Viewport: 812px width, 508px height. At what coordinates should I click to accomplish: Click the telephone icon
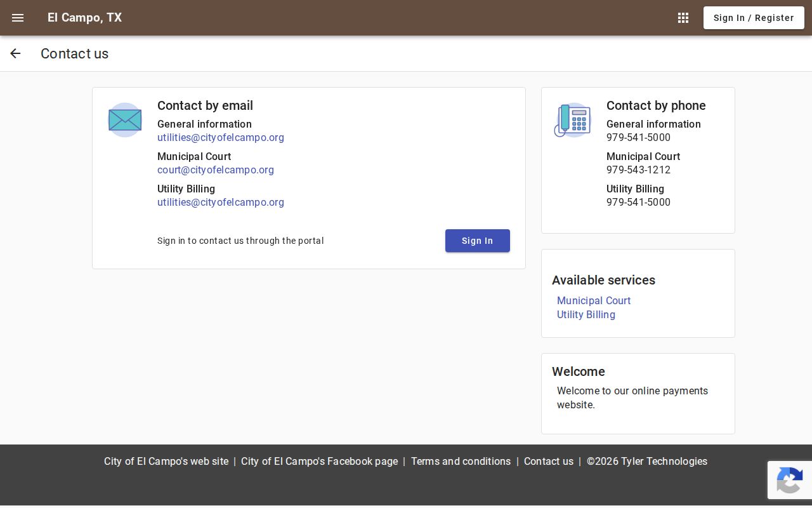click(573, 120)
